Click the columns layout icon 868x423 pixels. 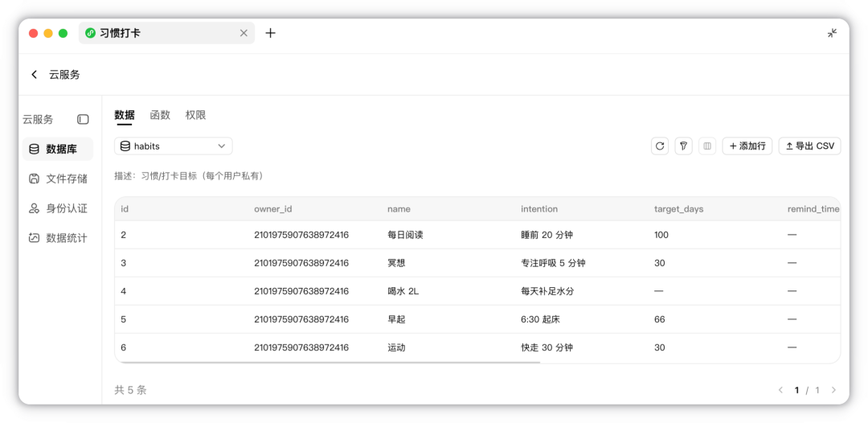(x=707, y=146)
